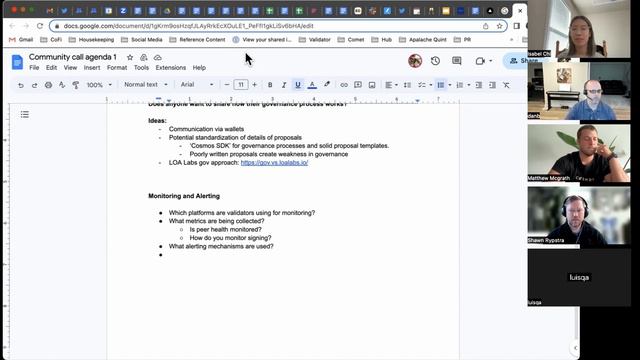640x360 pixels.
Task: Run spelling and grammar check
Action: pyautogui.click(x=62, y=85)
